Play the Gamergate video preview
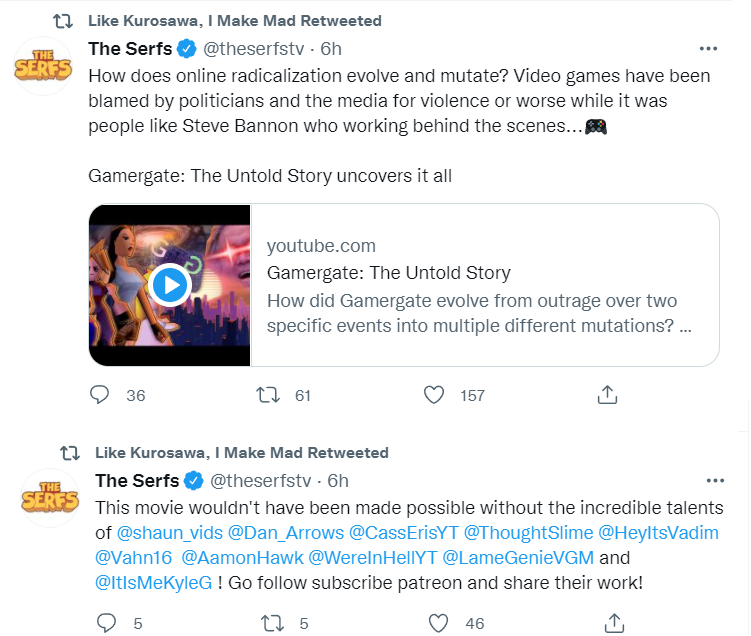 point(169,285)
